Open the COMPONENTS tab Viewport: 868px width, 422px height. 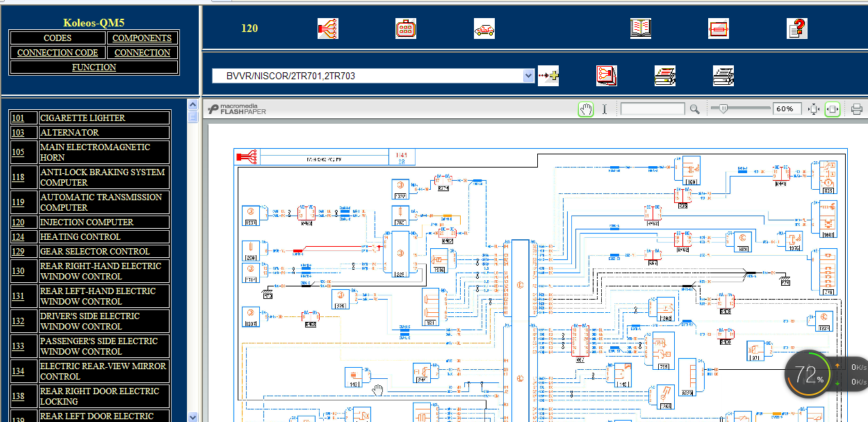(142, 38)
